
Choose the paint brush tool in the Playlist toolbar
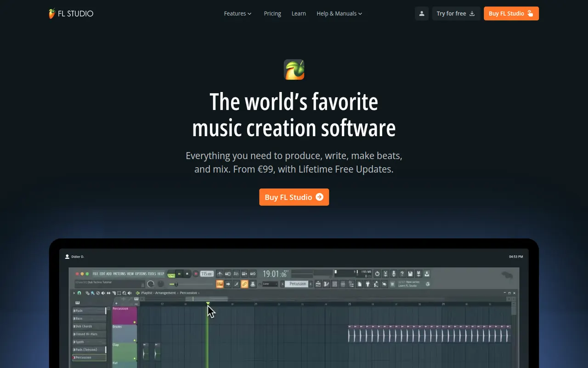(x=93, y=293)
